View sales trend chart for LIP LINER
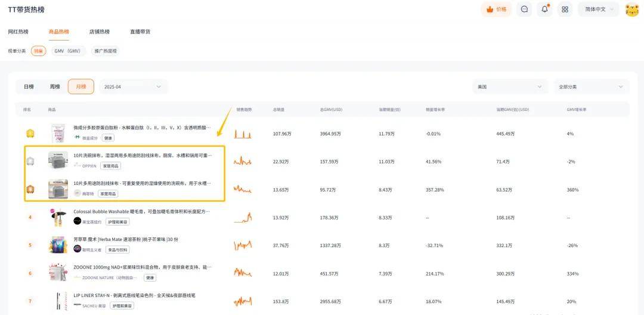 point(243,301)
